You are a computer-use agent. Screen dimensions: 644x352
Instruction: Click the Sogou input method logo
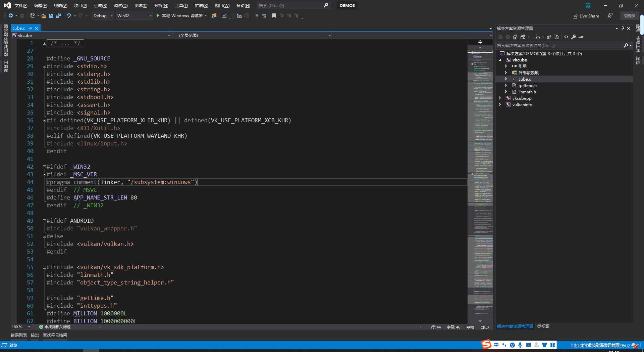click(486, 345)
